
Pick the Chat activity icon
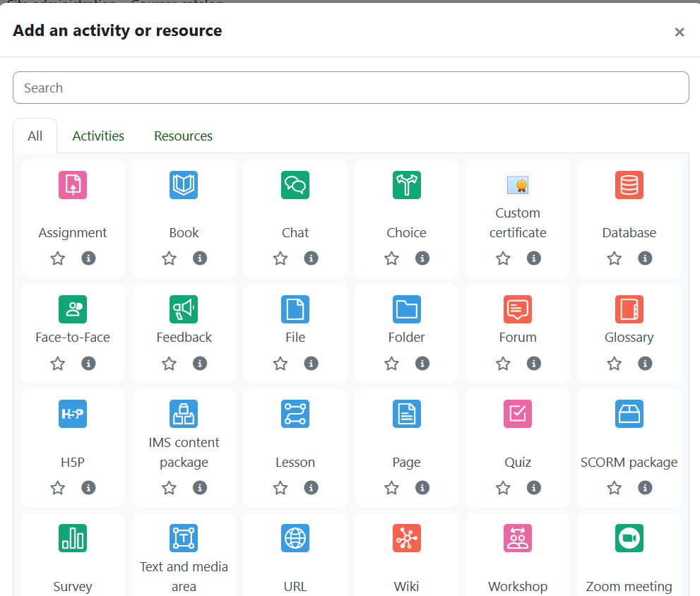(295, 185)
